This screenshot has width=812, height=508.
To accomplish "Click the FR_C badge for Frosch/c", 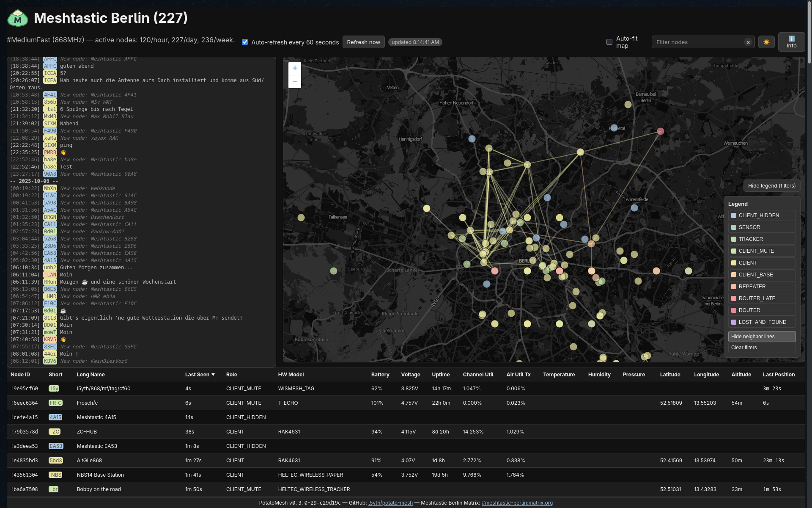I will pos(56,403).
